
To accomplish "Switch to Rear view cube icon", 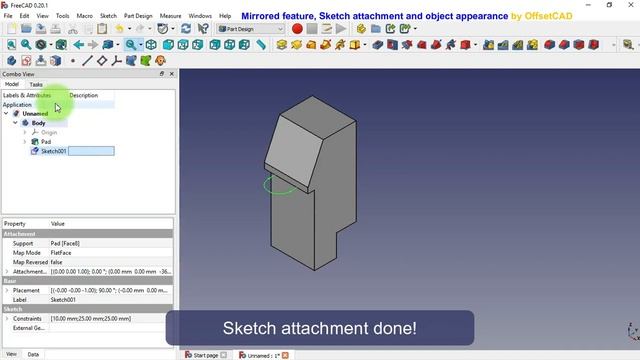I will click(x=215, y=44).
